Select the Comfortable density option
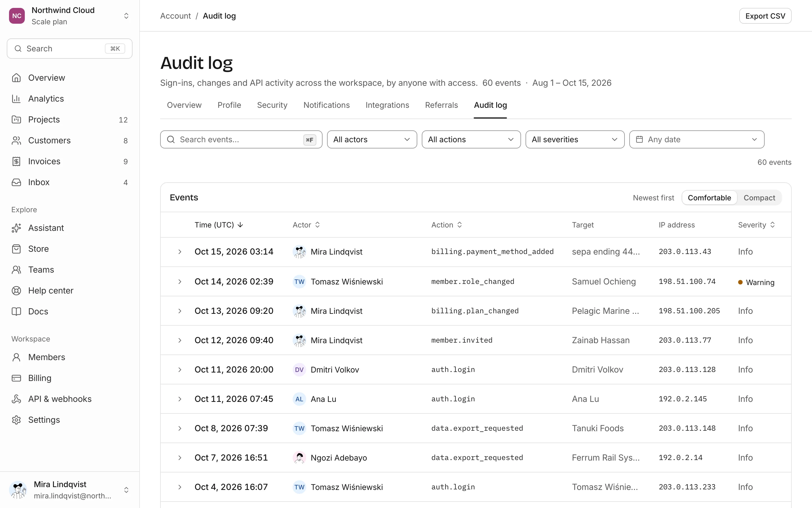Screen dimensions: 812x508 (709, 198)
